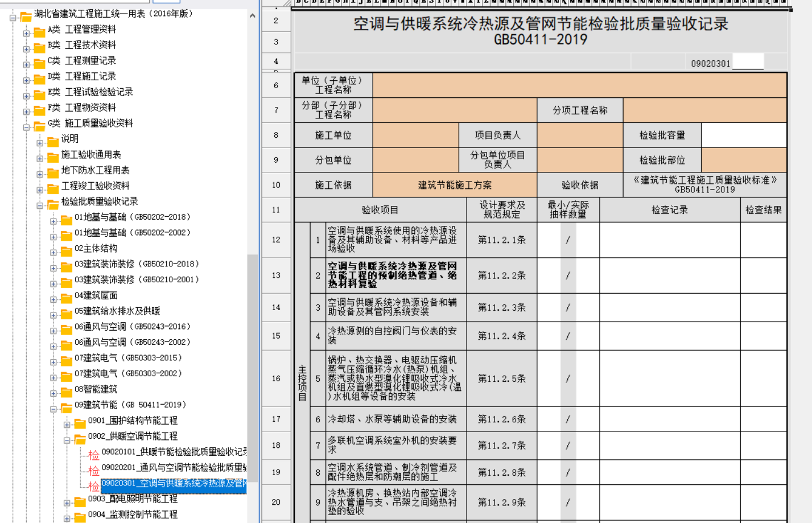
Task: Click the folder icon of A类 工程管理资料
Action: (39, 32)
